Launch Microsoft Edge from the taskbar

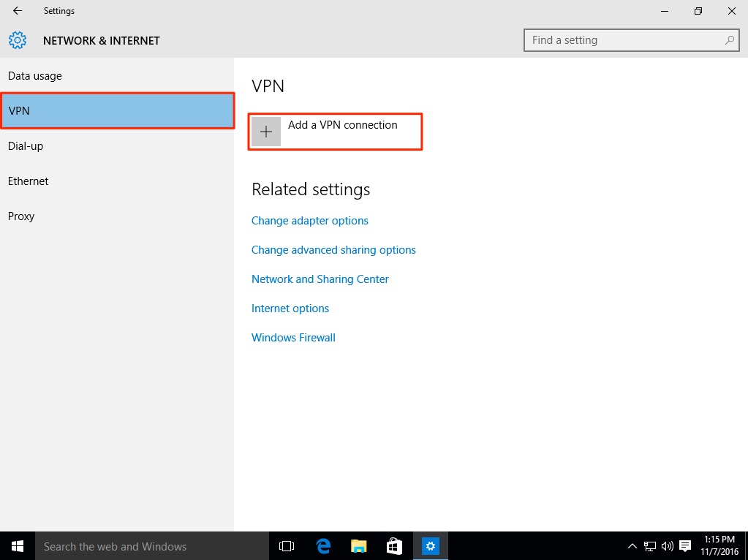coord(323,546)
